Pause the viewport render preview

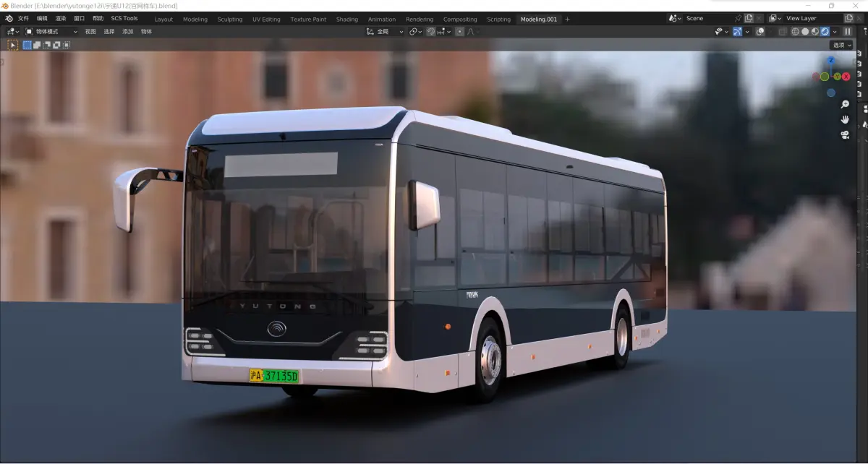848,32
